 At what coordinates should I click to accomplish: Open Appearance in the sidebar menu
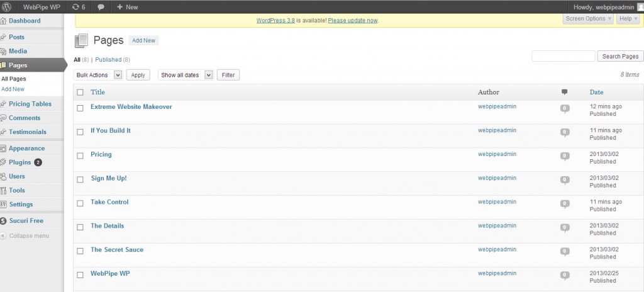pos(26,149)
